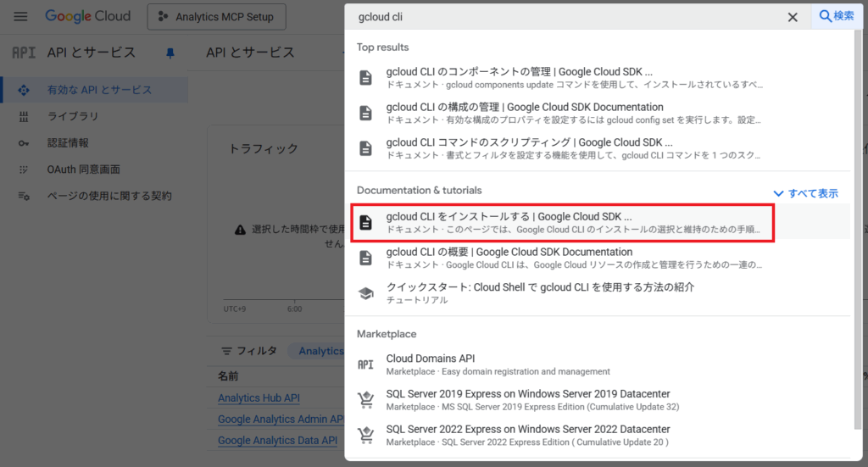This screenshot has height=467, width=868.
Task: Open the Analytics MCP Setup project selector
Action: [216, 17]
